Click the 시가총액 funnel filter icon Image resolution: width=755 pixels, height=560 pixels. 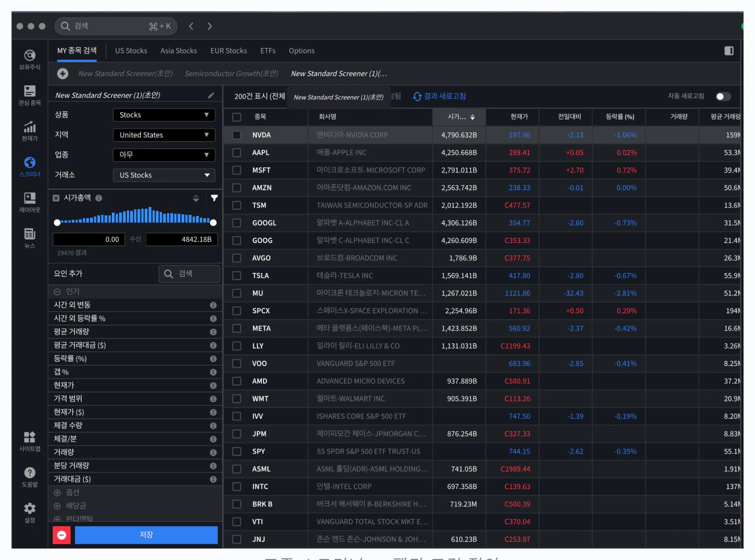[x=214, y=198]
